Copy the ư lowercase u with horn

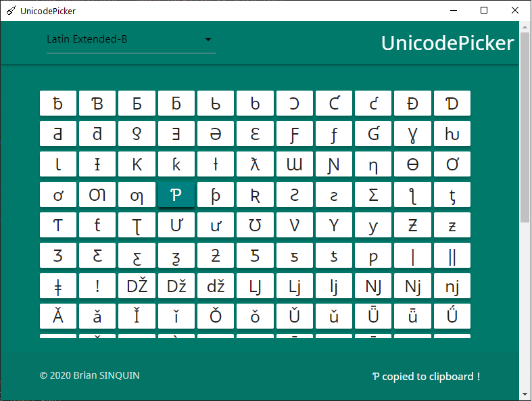pos(216,225)
